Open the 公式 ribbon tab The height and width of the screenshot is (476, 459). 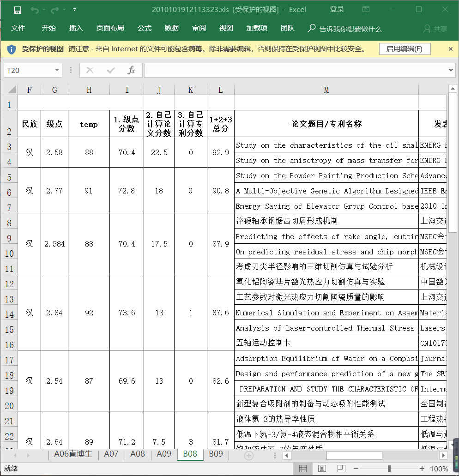(145, 28)
